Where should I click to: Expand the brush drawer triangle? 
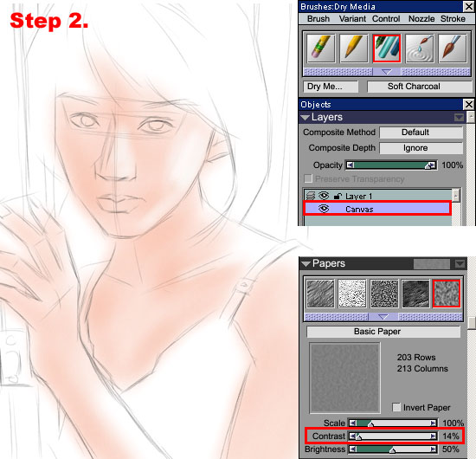point(387,72)
